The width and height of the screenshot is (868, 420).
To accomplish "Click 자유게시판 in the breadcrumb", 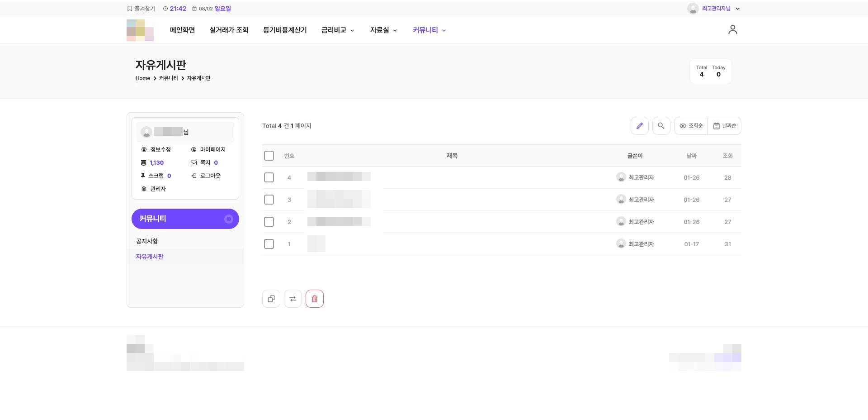I will (198, 78).
